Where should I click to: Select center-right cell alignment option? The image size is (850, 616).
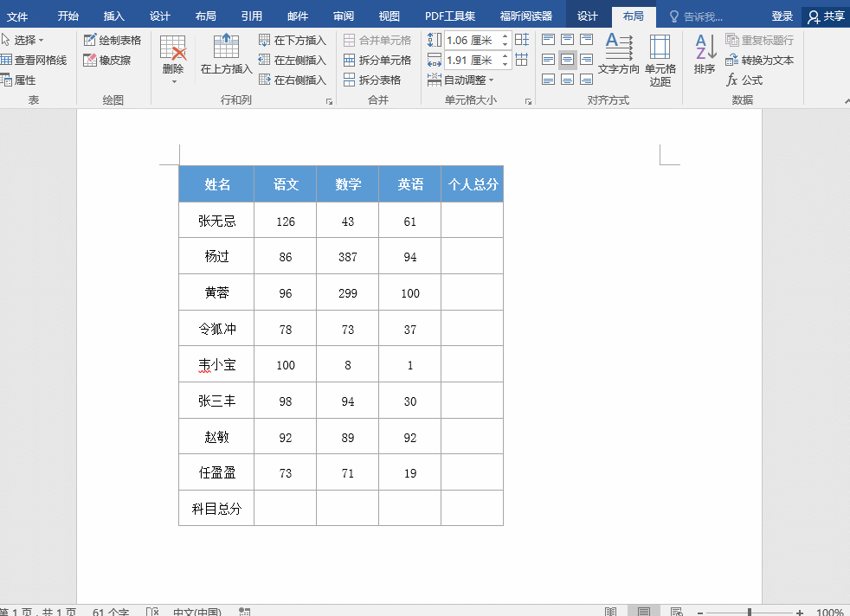click(x=586, y=60)
